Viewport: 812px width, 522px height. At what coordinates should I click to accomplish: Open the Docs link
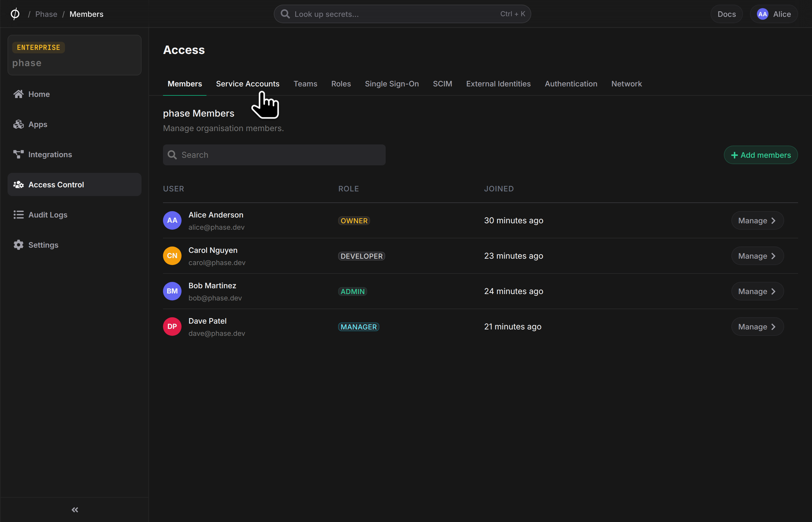tap(726, 14)
